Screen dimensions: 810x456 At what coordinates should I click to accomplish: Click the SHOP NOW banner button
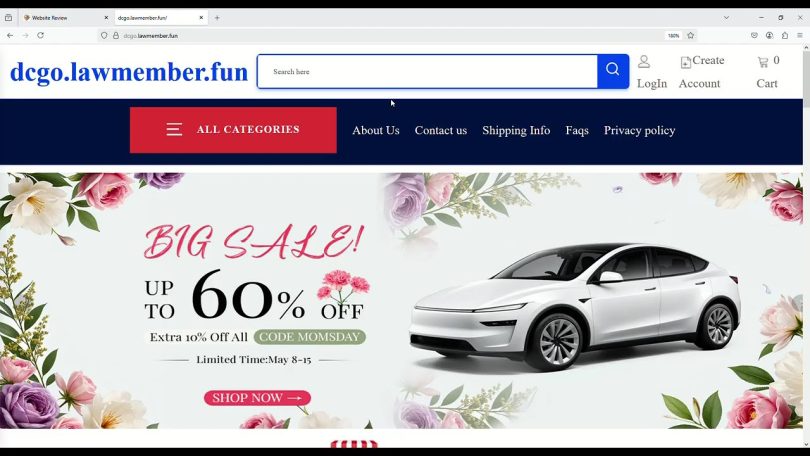(257, 398)
